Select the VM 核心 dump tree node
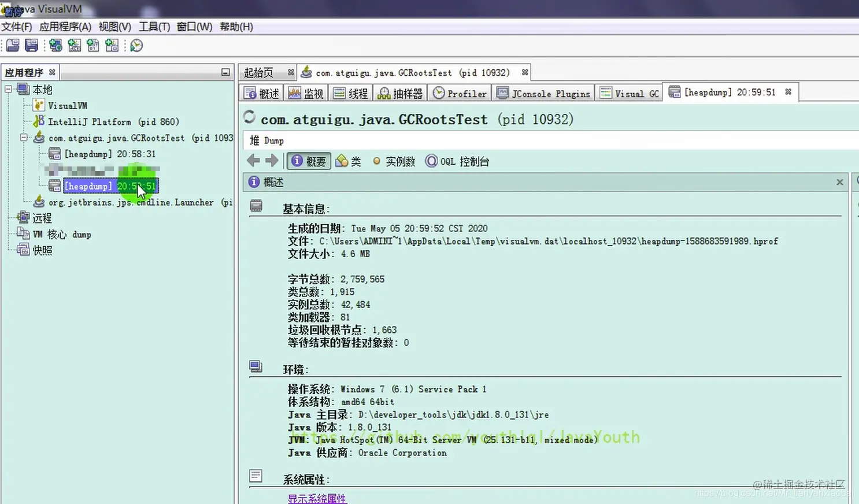The image size is (859, 504). click(x=54, y=234)
